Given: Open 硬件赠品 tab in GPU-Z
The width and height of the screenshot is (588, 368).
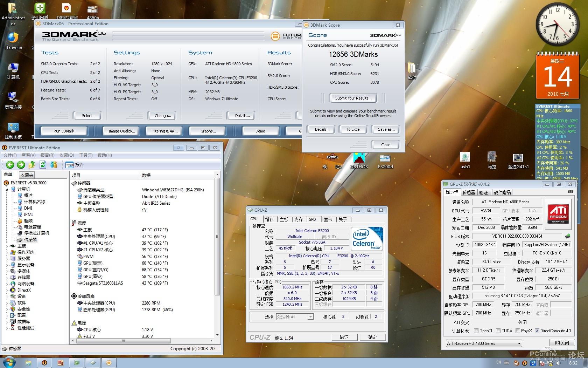Looking at the screenshot, I should [x=503, y=192].
